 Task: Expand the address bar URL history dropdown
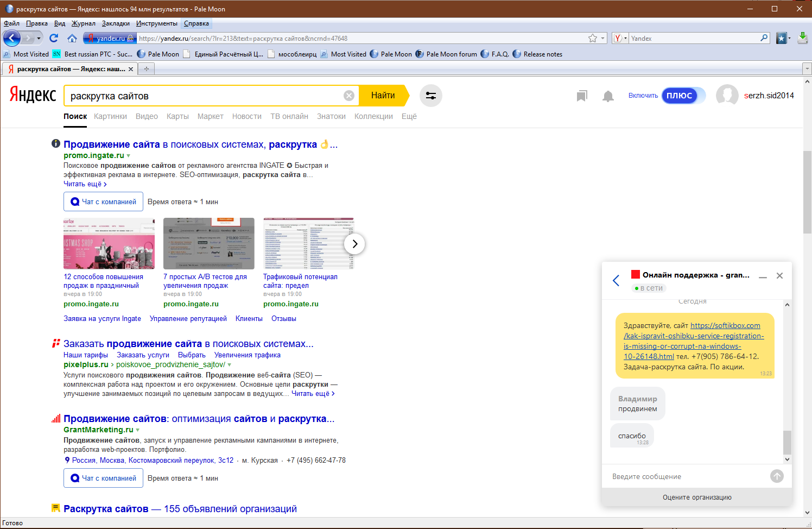click(x=602, y=38)
